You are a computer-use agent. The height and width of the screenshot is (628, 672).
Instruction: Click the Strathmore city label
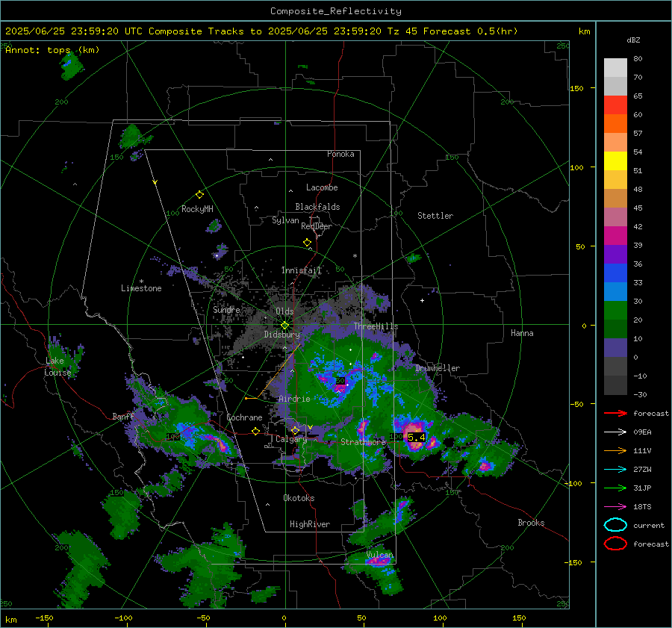click(363, 442)
